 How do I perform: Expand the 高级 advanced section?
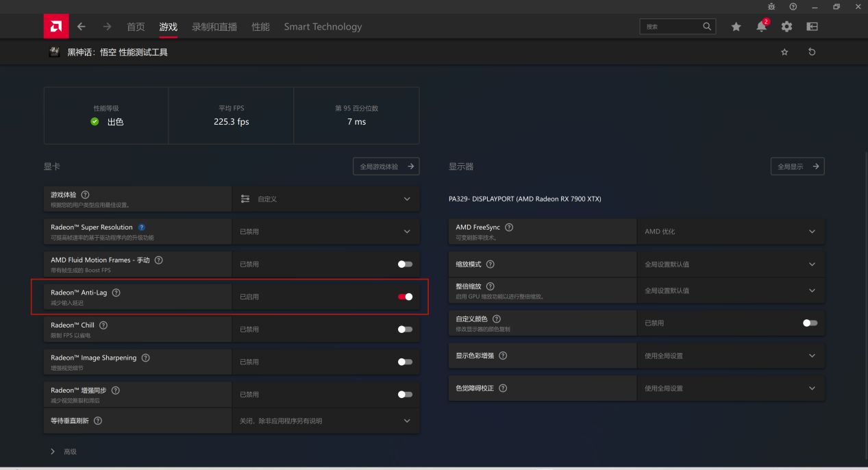coord(64,452)
